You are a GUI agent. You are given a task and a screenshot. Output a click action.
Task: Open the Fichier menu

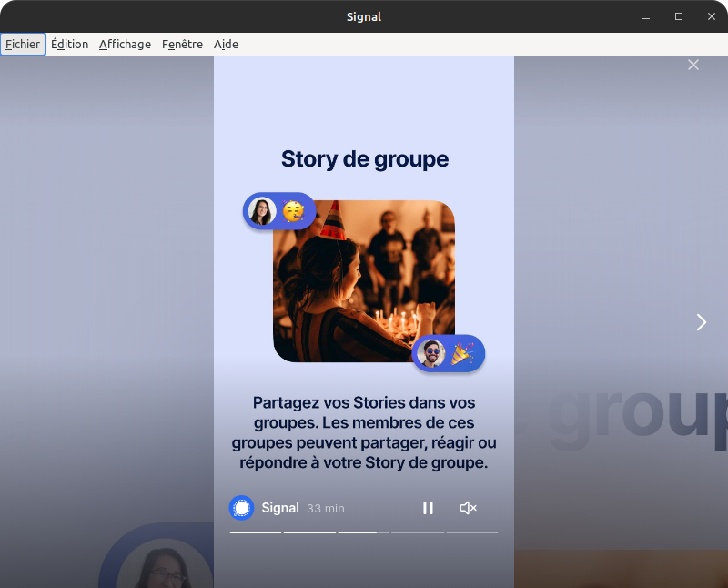click(x=23, y=44)
